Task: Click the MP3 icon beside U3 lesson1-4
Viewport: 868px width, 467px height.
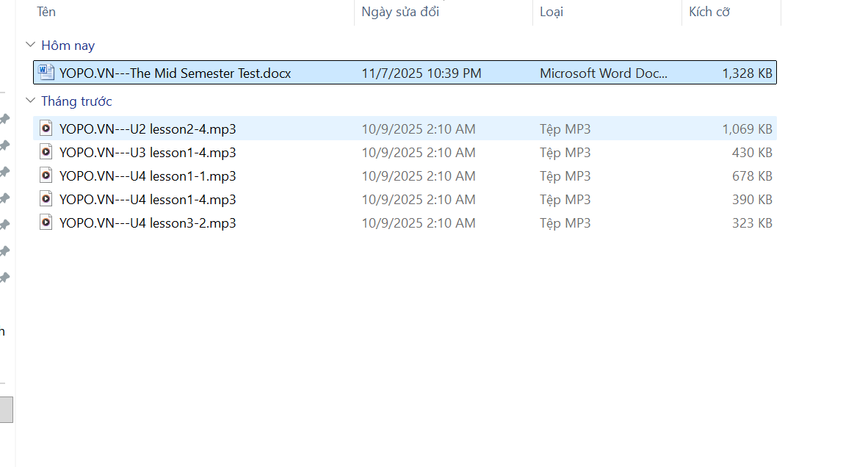Action: click(46, 152)
